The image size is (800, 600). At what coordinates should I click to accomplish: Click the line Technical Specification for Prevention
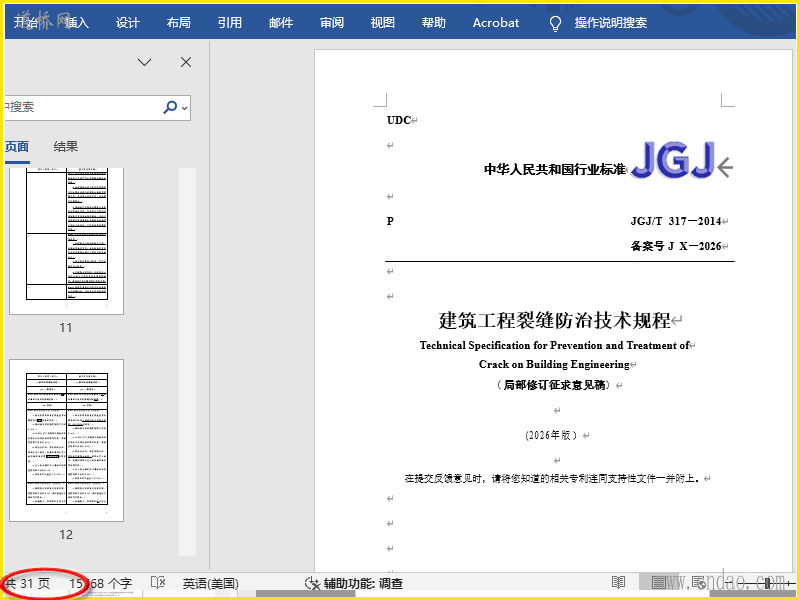coord(555,345)
